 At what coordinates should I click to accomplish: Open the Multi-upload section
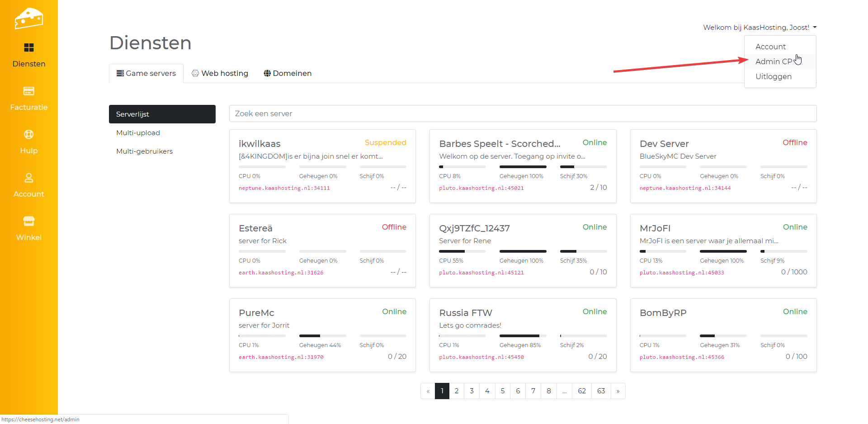point(138,133)
